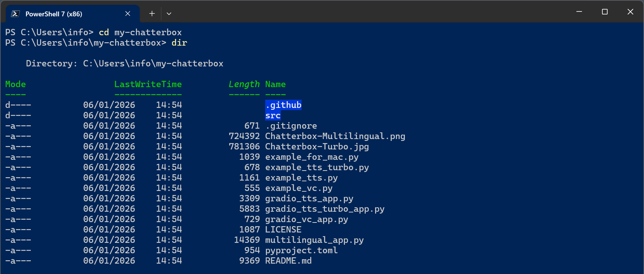Close the PowerShell 7 (x86) tab

(128, 14)
